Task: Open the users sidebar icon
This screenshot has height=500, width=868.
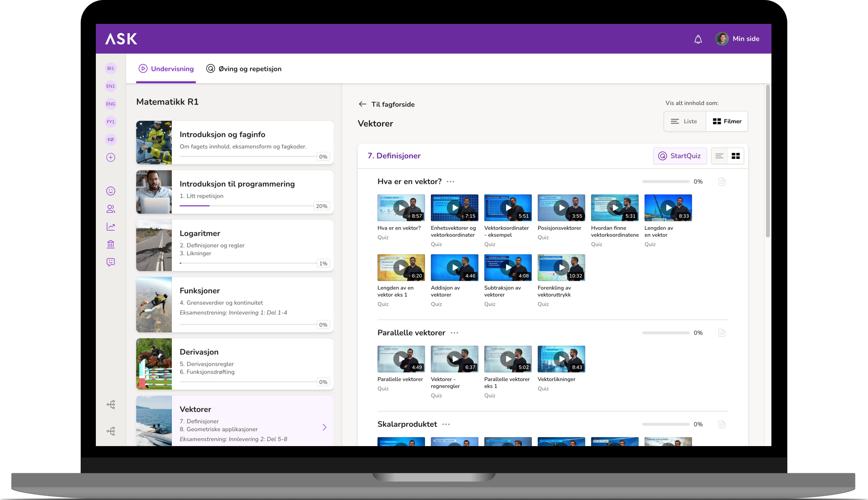Action: click(111, 209)
